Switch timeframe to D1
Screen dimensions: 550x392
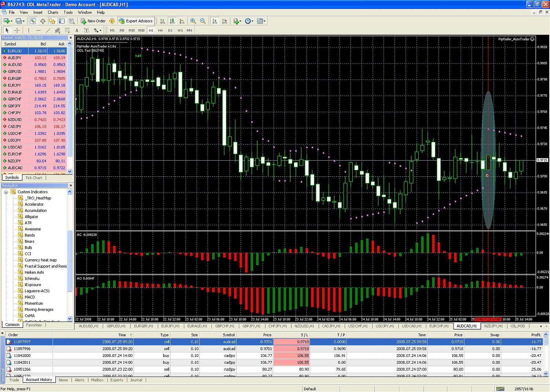(x=170, y=30)
